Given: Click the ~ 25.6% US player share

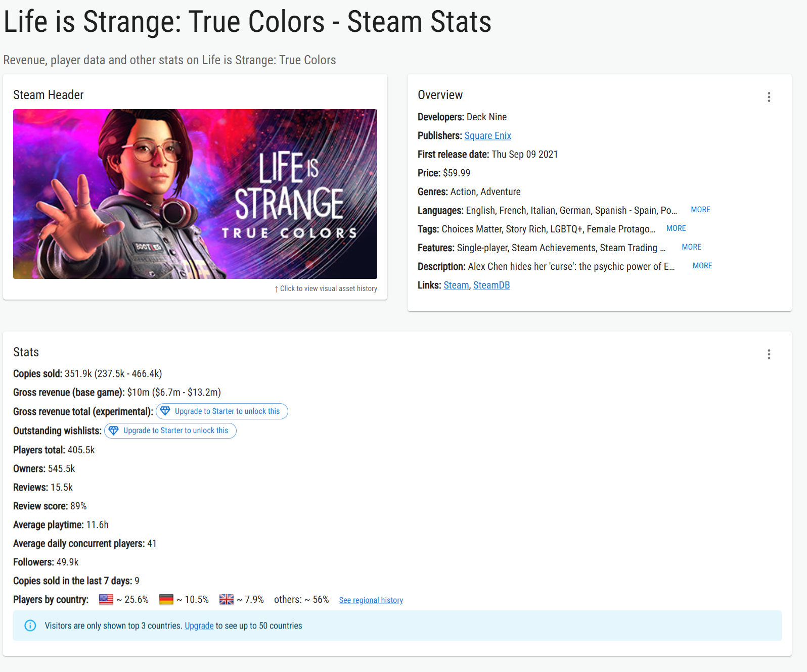Looking at the screenshot, I should pos(132,599).
